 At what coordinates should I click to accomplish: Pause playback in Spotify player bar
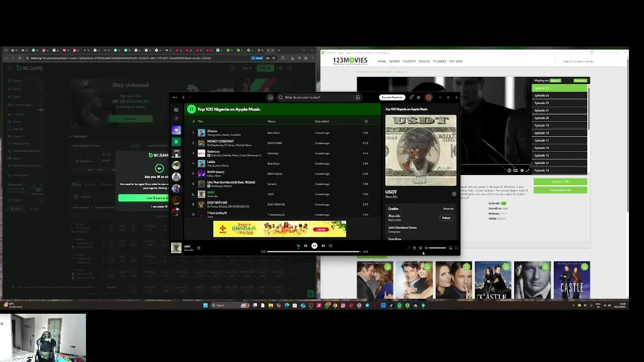click(314, 246)
